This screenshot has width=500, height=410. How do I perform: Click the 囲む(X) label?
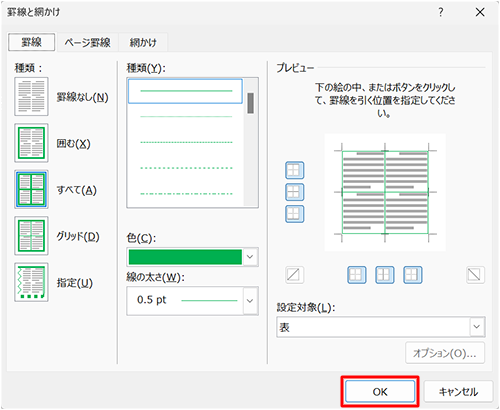pos(73,143)
